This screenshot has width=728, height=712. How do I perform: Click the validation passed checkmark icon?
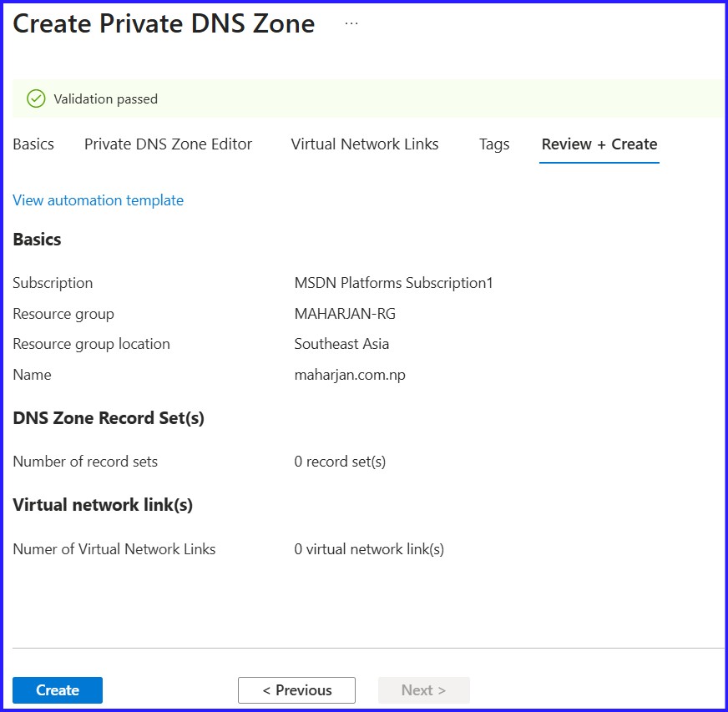coord(36,98)
